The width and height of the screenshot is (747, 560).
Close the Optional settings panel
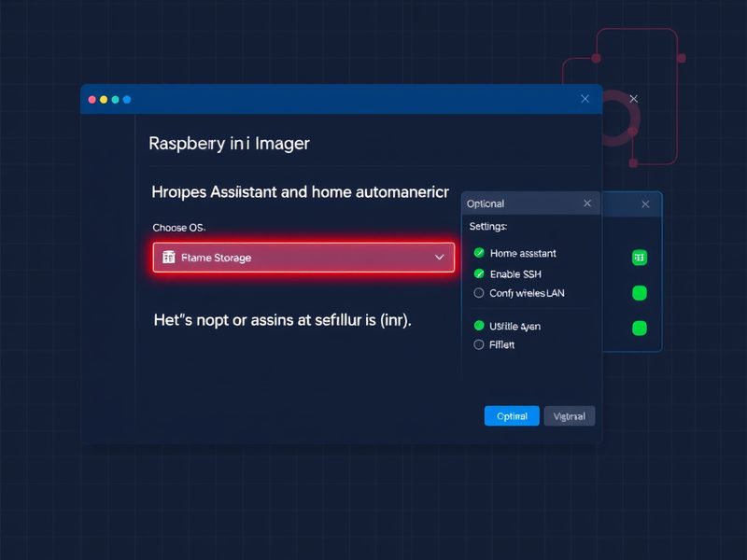(x=587, y=203)
